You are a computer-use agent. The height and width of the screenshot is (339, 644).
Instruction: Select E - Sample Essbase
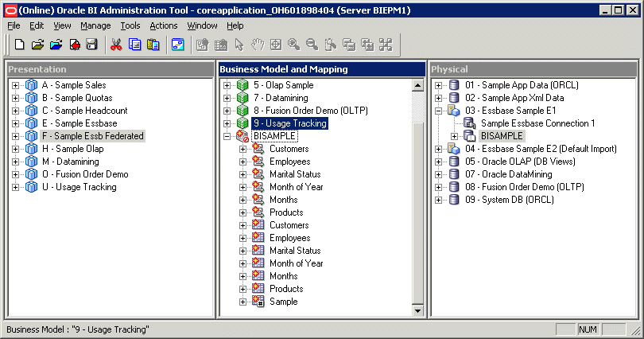click(80, 123)
